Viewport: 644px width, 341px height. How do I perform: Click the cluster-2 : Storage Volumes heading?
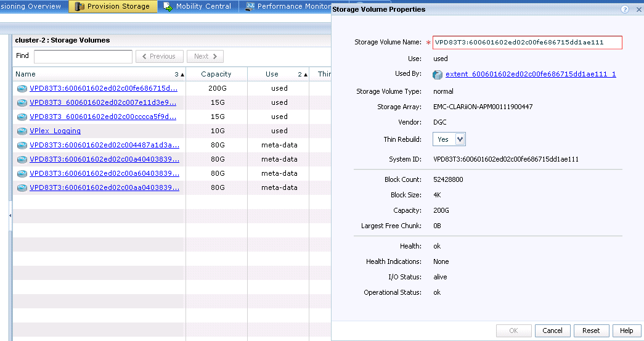(x=62, y=40)
